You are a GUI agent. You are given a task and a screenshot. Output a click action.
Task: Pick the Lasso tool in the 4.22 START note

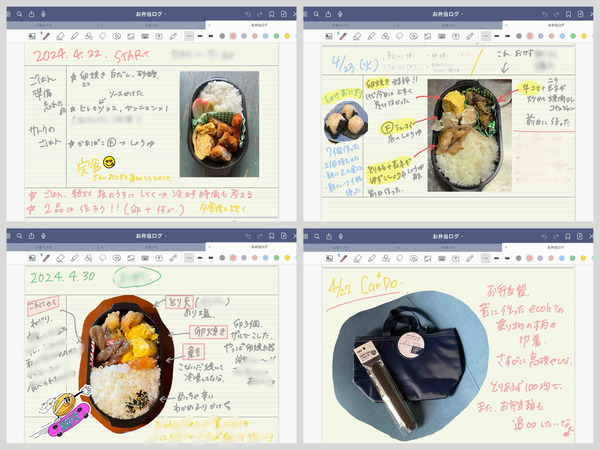pos(103,36)
